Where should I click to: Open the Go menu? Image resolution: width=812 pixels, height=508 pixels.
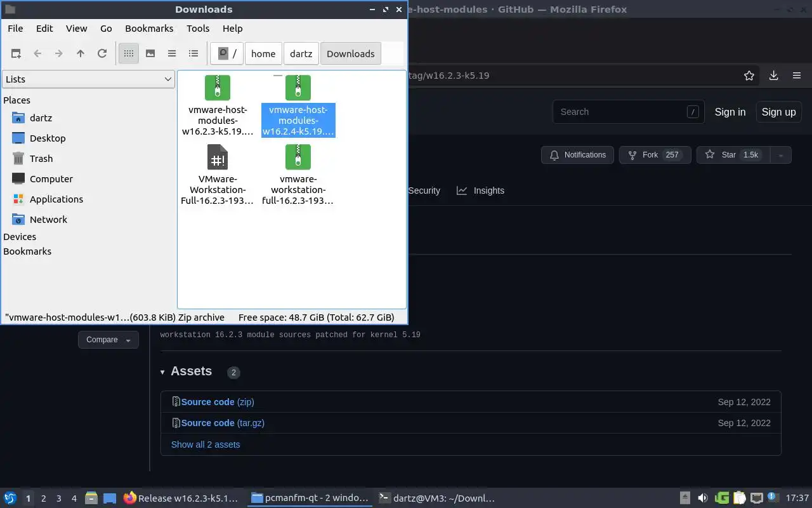click(106, 29)
